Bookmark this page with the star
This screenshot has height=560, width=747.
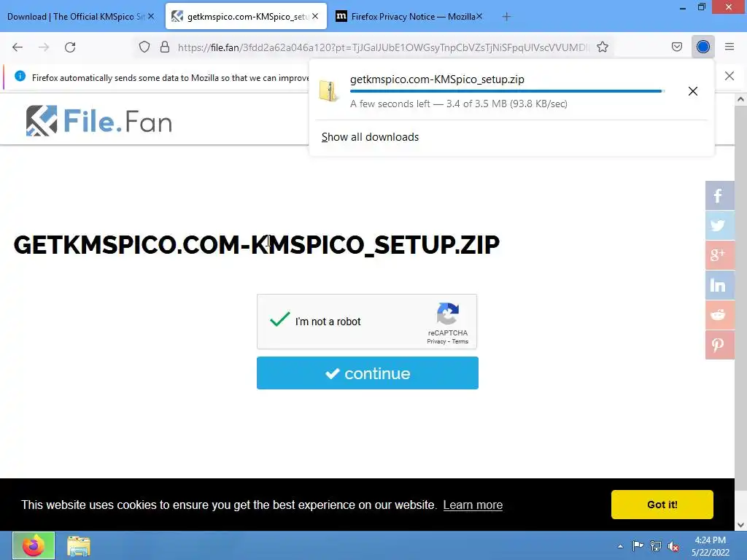603,47
